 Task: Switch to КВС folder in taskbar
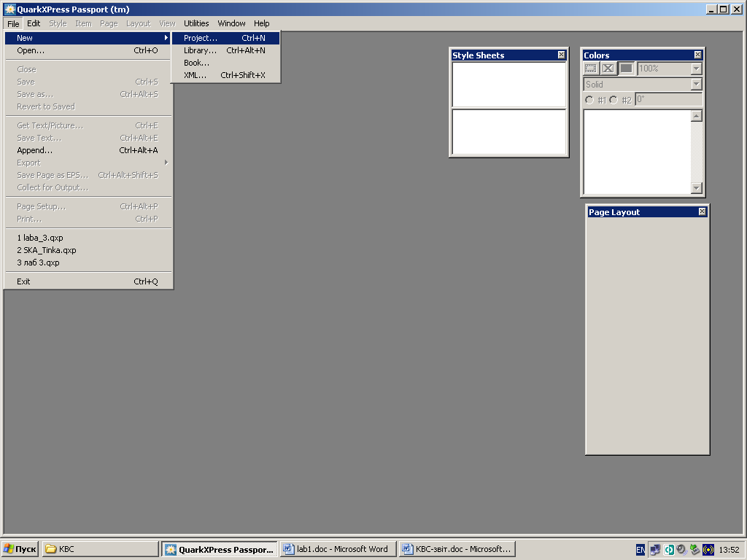(100, 549)
